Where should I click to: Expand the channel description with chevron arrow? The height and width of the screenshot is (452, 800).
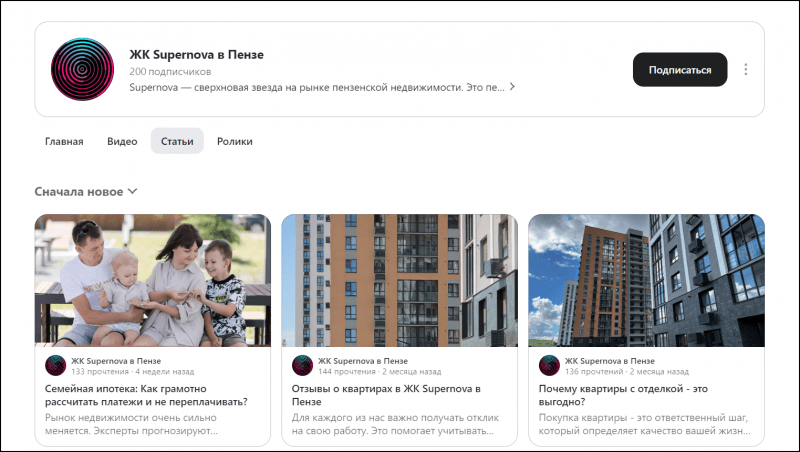coord(513,87)
